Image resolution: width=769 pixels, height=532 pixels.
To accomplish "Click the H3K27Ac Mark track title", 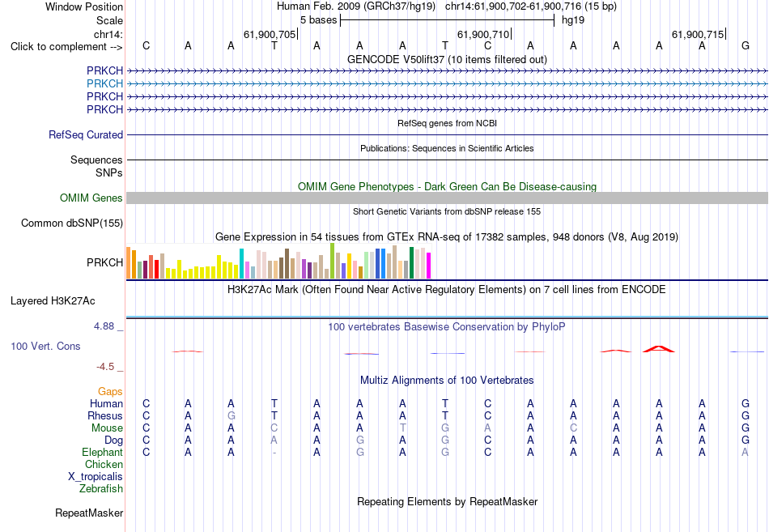I will point(447,290).
